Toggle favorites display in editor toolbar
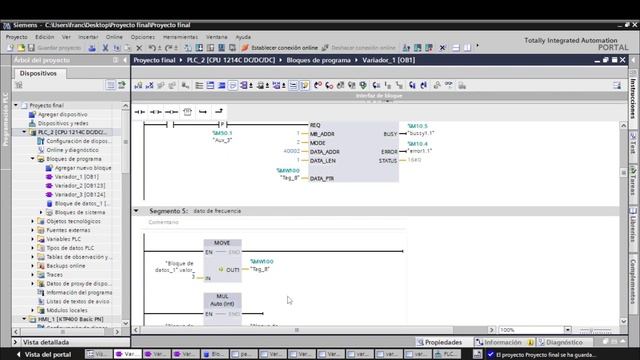Screen dimensions: 640x360 [304, 85]
